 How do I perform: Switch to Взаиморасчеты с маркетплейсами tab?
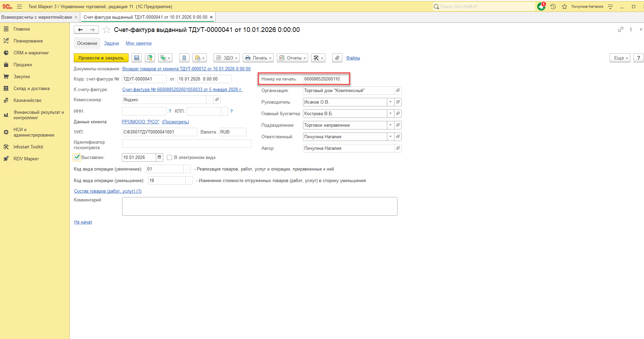click(37, 17)
